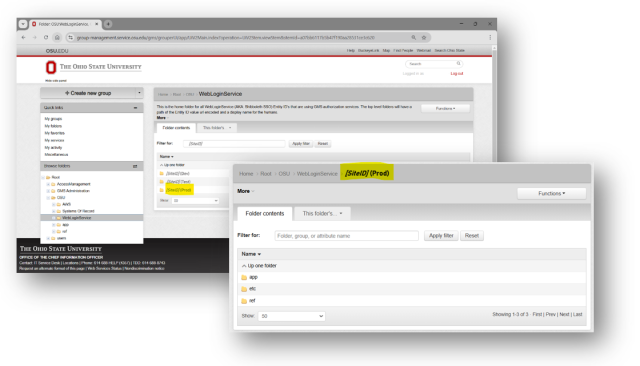Click the search magnifier in OSU search box
This screenshot has width=640, height=366.
click(x=458, y=64)
